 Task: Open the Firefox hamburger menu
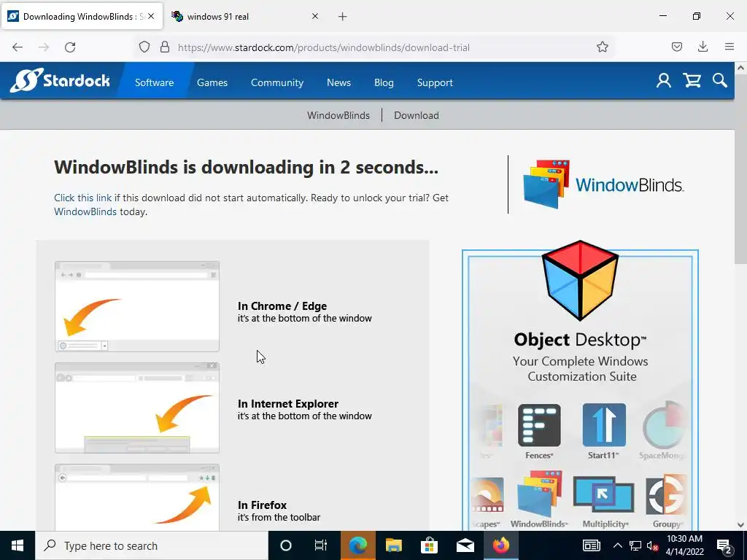click(729, 47)
